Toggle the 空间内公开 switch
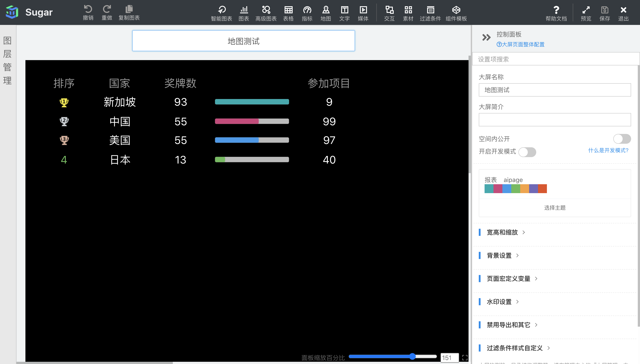Screen dimensions: 640x364 pos(622,139)
